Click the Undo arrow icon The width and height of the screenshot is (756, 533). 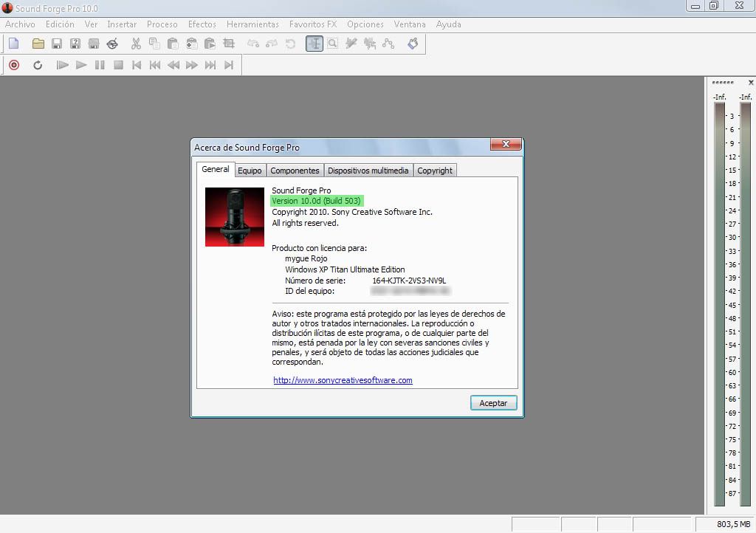click(253, 44)
